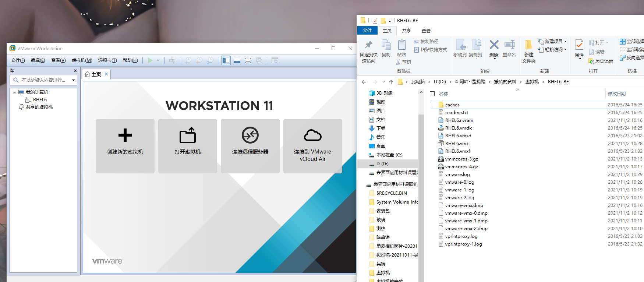
Task: Click the thumbnail bar view icon in VMware
Action: (237, 60)
